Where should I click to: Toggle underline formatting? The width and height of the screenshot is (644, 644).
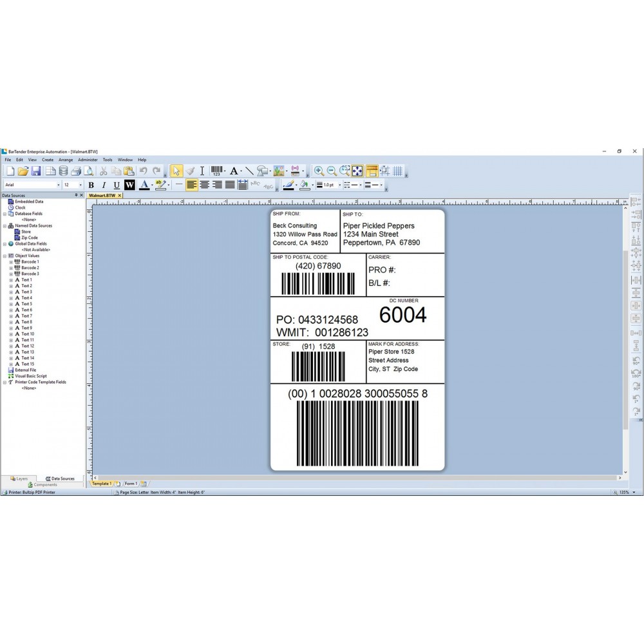pos(116,185)
